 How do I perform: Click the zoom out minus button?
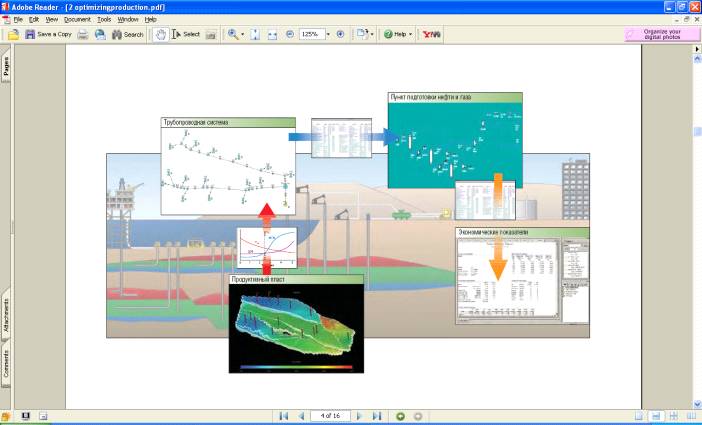290,34
